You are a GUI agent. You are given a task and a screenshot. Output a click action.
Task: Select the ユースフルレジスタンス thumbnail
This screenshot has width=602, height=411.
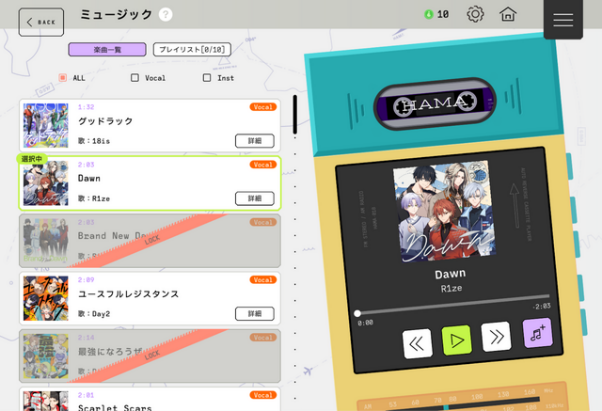46,298
